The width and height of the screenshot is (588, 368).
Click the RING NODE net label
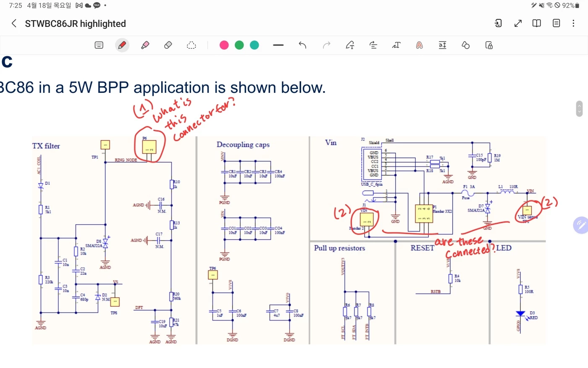coord(126,160)
